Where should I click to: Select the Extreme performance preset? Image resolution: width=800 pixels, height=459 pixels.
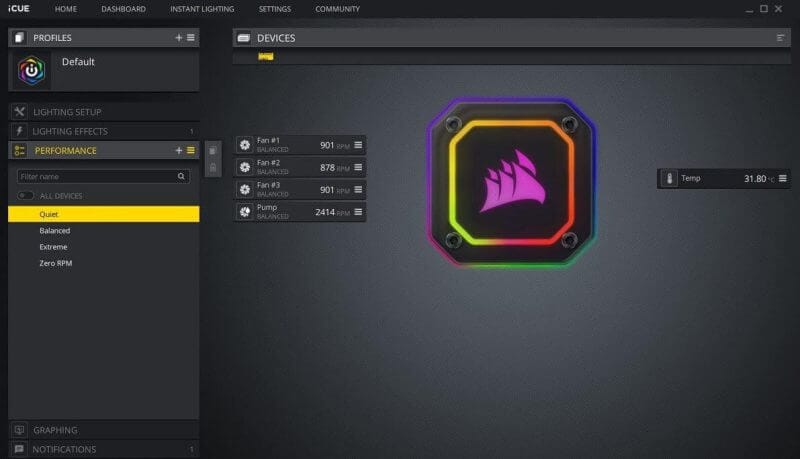pos(54,247)
